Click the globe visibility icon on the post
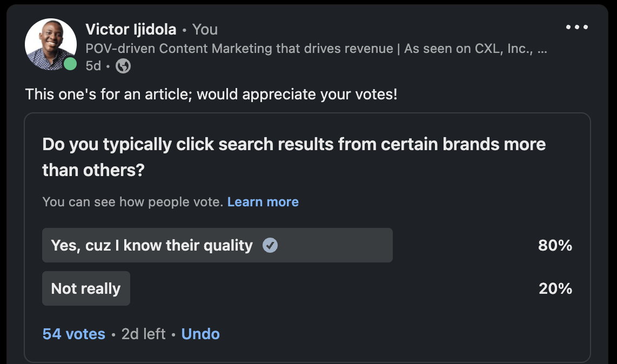617x364 pixels. (x=123, y=66)
